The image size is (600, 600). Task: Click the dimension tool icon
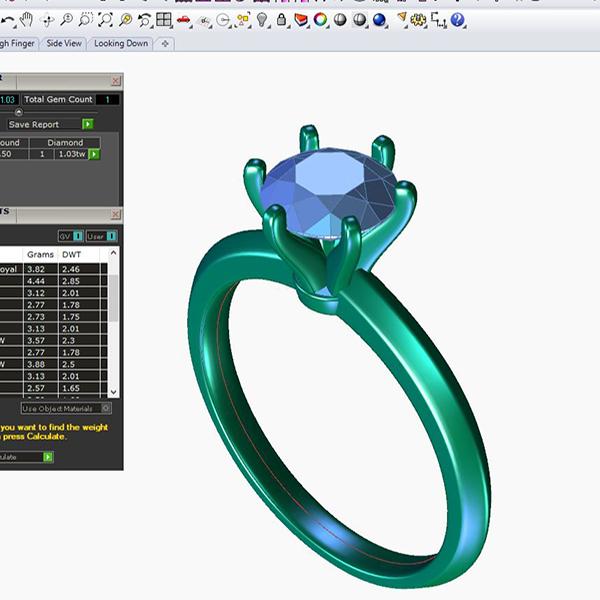coord(438,20)
